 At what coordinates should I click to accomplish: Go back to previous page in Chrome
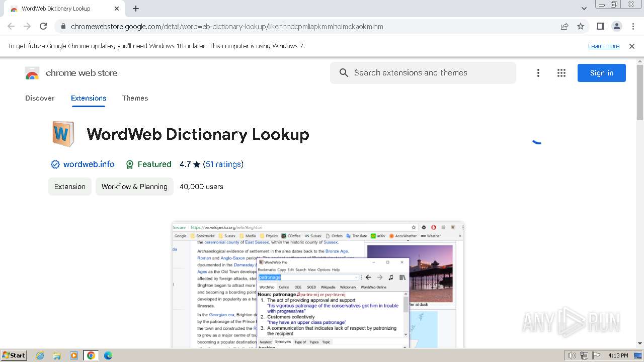tap(11, 26)
